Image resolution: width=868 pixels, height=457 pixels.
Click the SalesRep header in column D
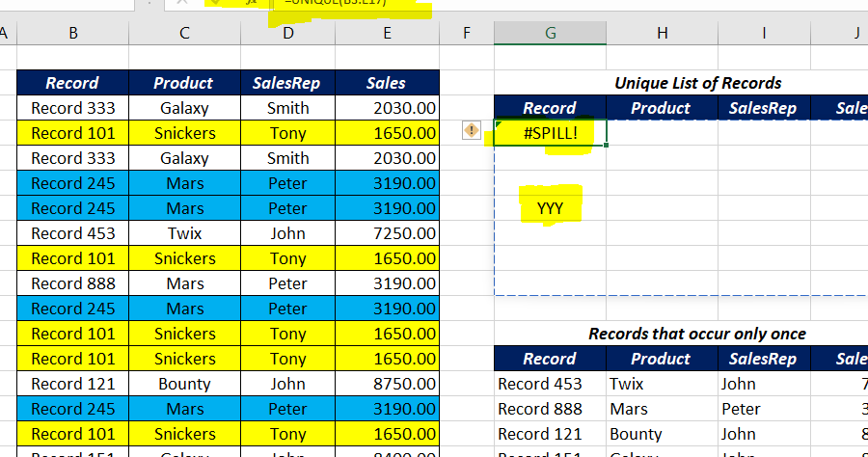point(287,83)
